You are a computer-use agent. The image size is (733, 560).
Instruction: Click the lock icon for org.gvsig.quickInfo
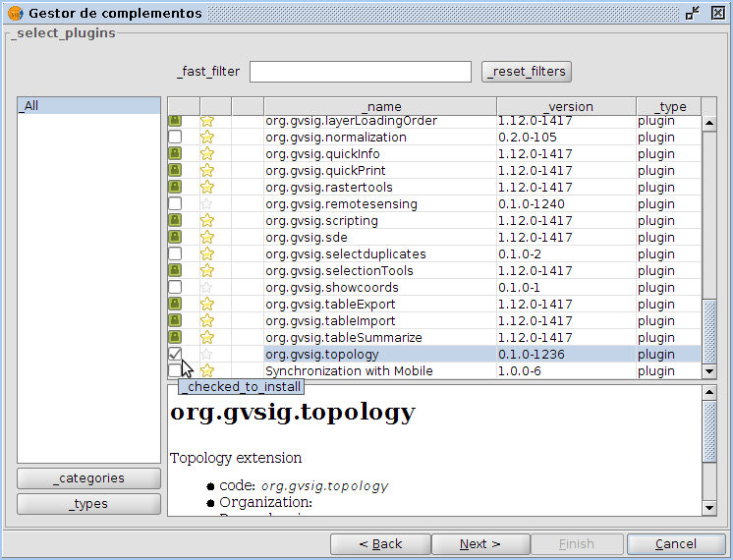click(175, 154)
